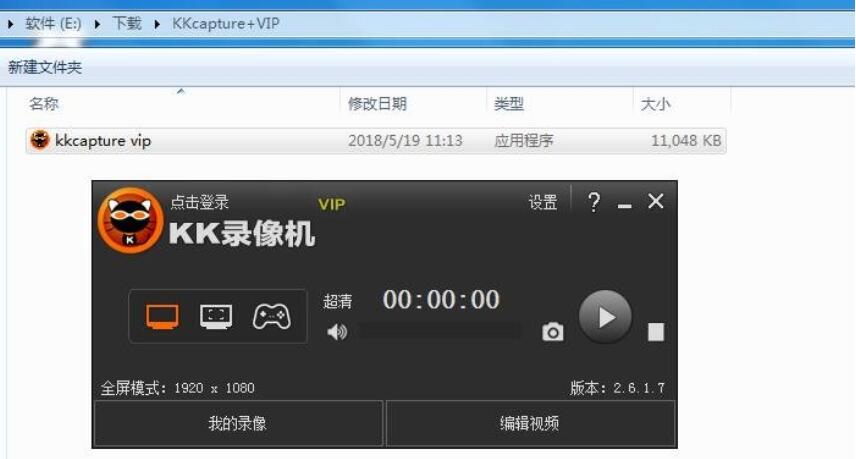Start recording with the play button

605,317
